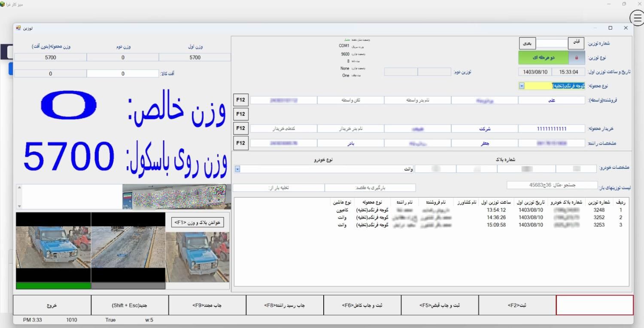Click the notes box scrollbar down arrow

click(18, 207)
